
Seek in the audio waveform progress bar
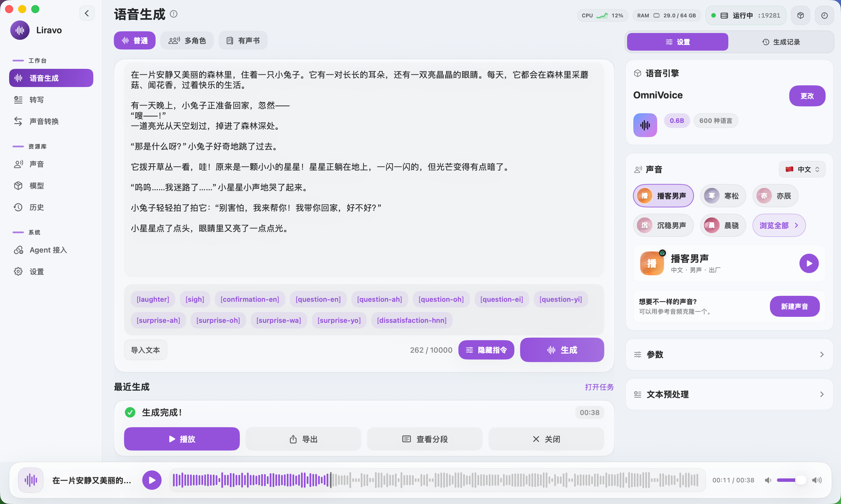[x=437, y=480]
